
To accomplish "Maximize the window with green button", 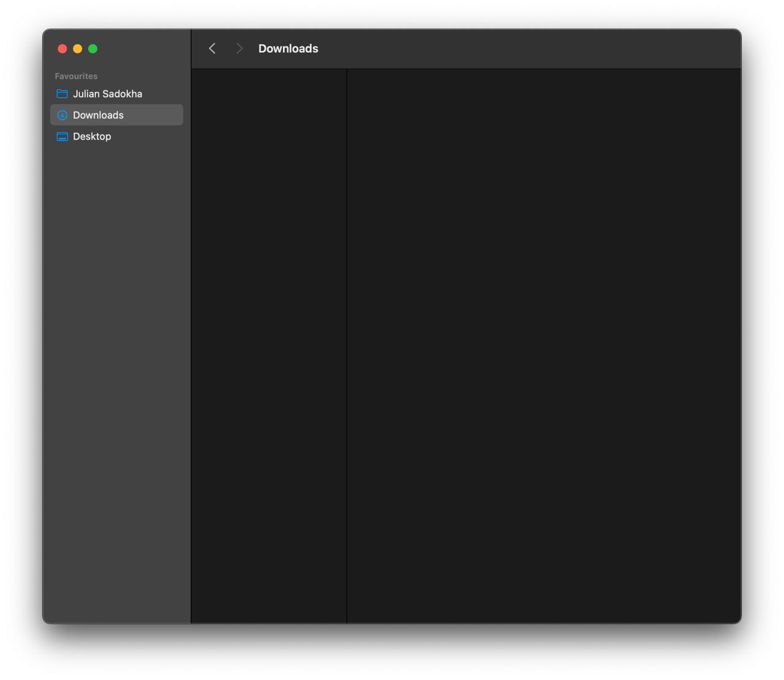I will pyautogui.click(x=93, y=49).
